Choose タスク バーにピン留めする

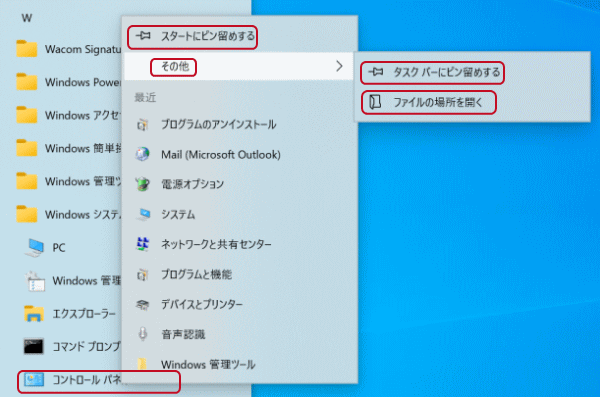click(472, 72)
